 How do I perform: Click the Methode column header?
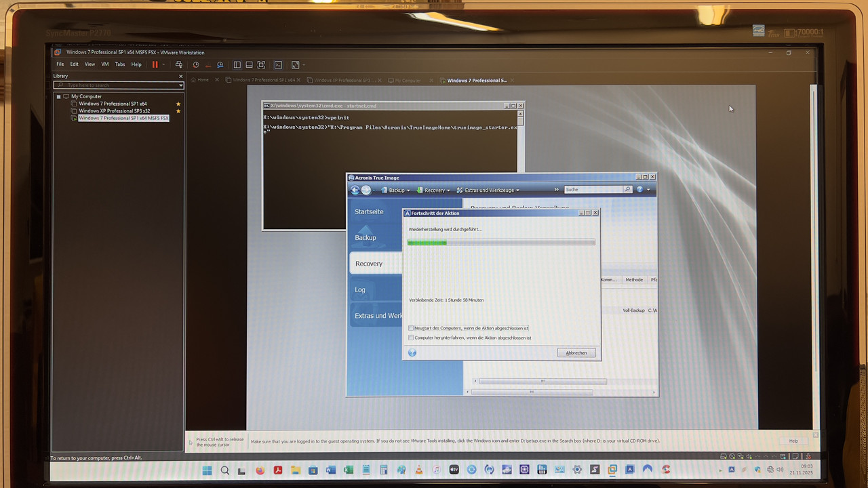coord(634,279)
